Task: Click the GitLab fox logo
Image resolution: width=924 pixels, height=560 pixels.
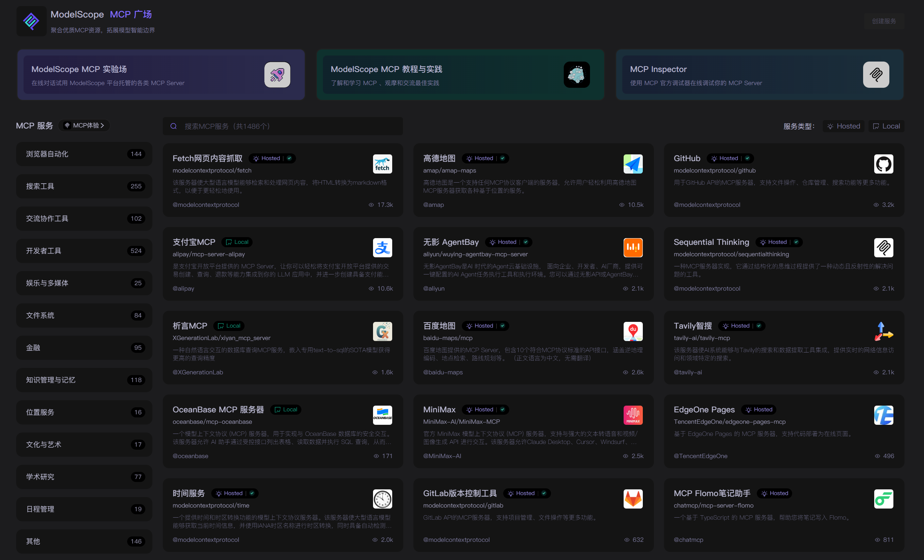Action: [633, 498]
